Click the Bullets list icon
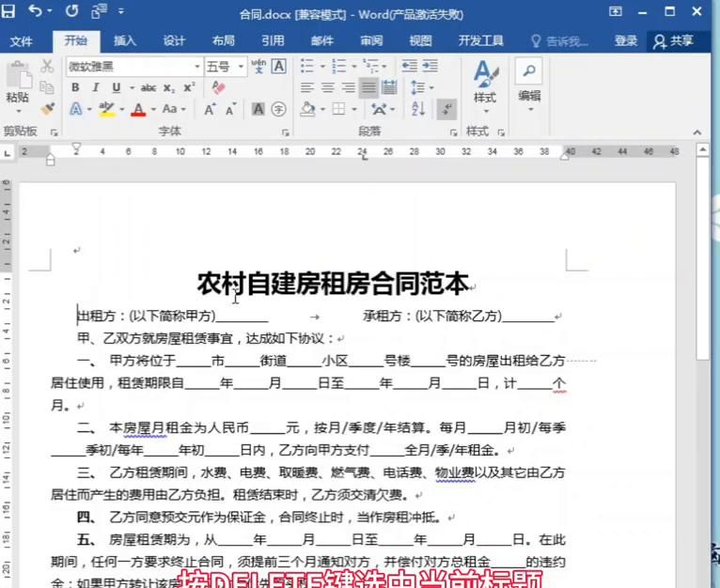This screenshot has height=588, width=720. coord(307,66)
